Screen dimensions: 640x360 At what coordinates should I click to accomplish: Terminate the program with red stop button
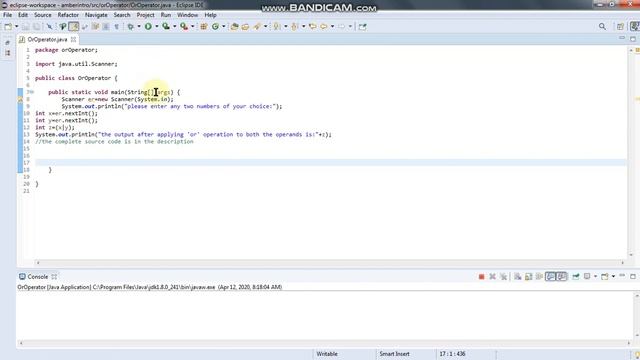pos(481,277)
